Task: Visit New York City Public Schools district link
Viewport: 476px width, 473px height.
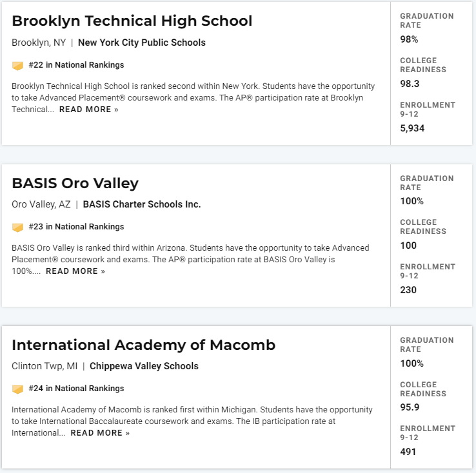Action: [x=142, y=43]
